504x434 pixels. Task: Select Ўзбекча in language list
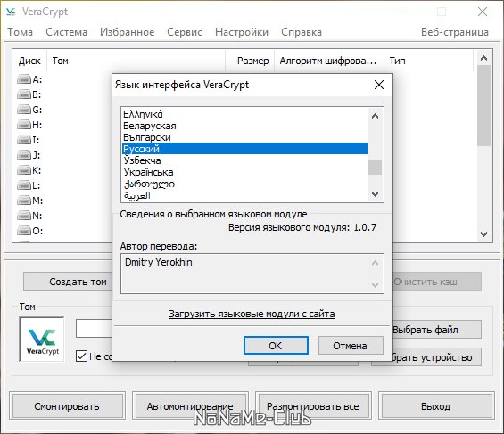[x=244, y=160]
